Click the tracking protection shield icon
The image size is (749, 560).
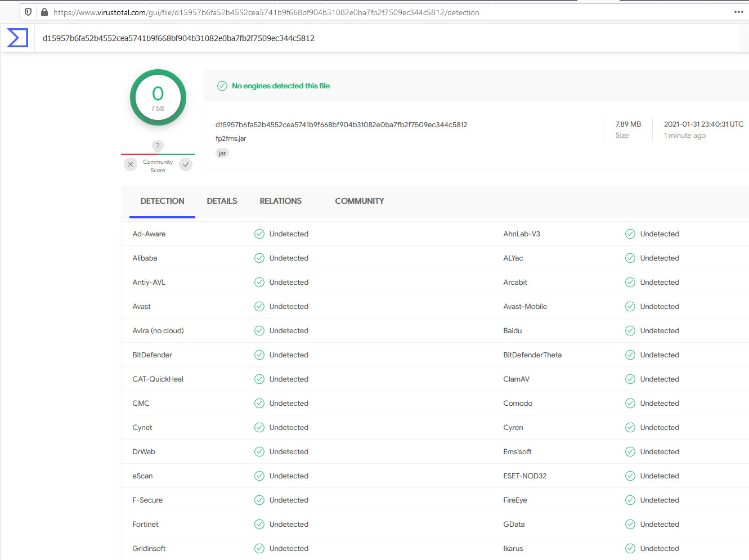[x=28, y=12]
